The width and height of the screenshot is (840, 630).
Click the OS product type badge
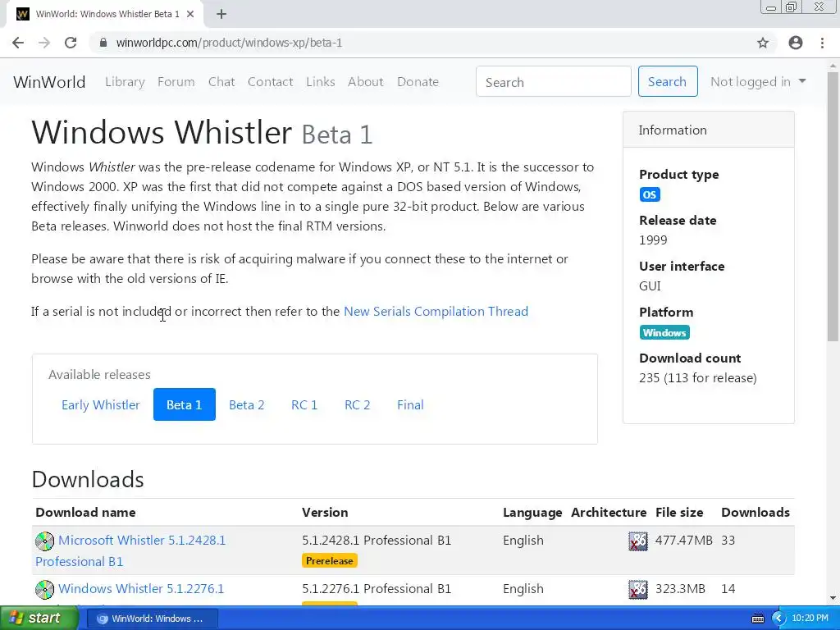coord(650,194)
